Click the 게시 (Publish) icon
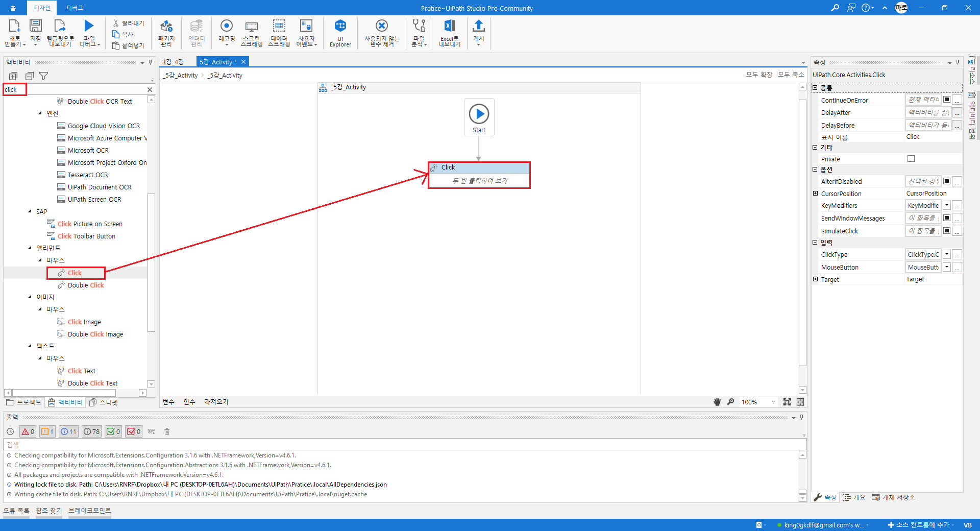The width and height of the screenshot is (980, 531). (x=478, y=26)
